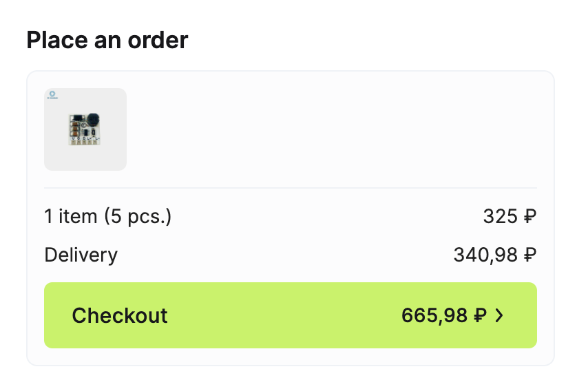Click the 325 item price amount
Image resolution: width=588 pixels, height=369 pixels.
pyautogui.click(x=500, y=217)
